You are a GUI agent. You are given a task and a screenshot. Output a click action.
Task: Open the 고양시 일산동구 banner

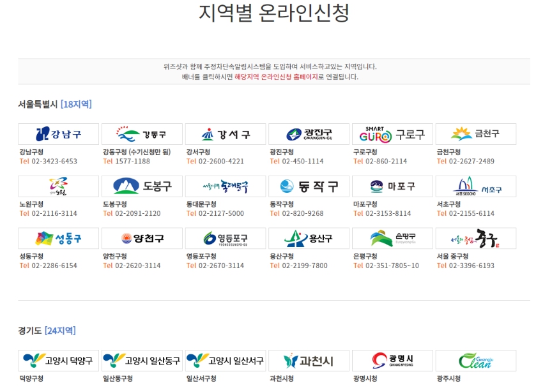[142, 361]
